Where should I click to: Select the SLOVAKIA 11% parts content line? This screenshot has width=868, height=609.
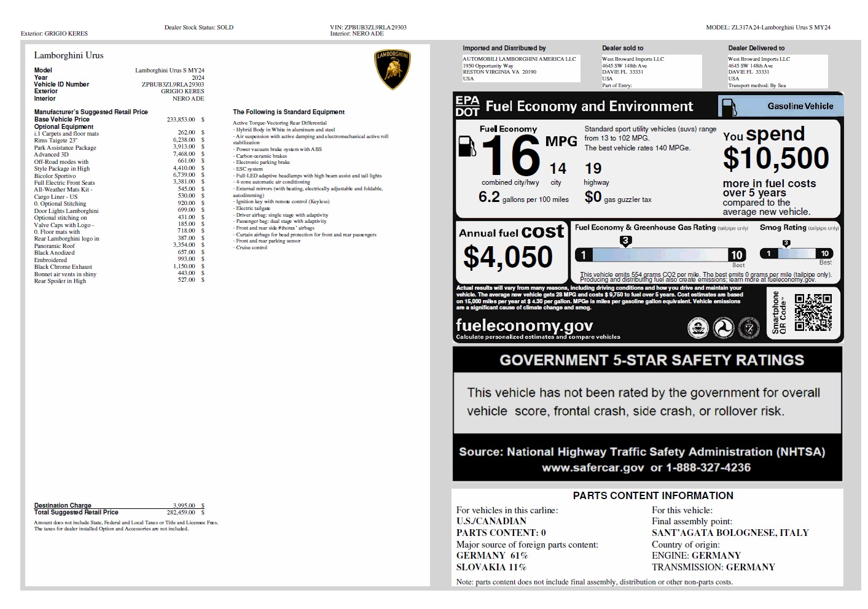click(x=491, y=567)
